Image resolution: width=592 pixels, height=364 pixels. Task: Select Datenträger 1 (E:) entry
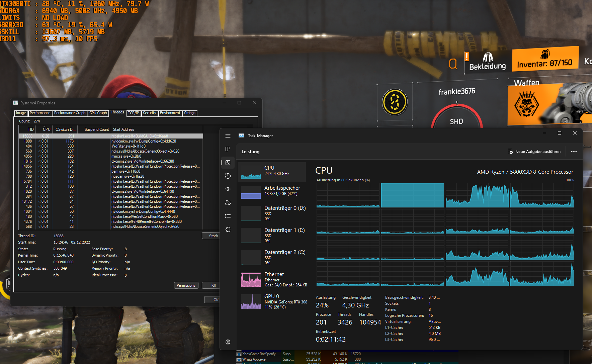272,235
